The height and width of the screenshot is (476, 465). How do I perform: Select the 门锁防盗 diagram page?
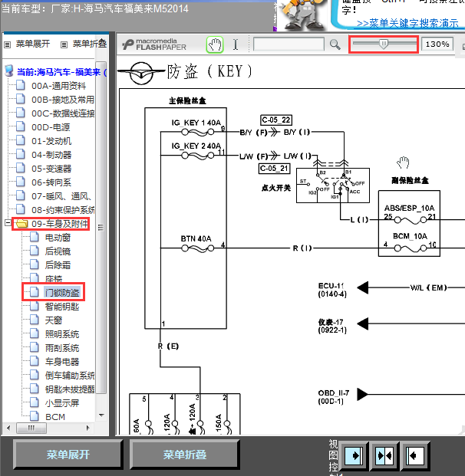(x=62, y=293)
